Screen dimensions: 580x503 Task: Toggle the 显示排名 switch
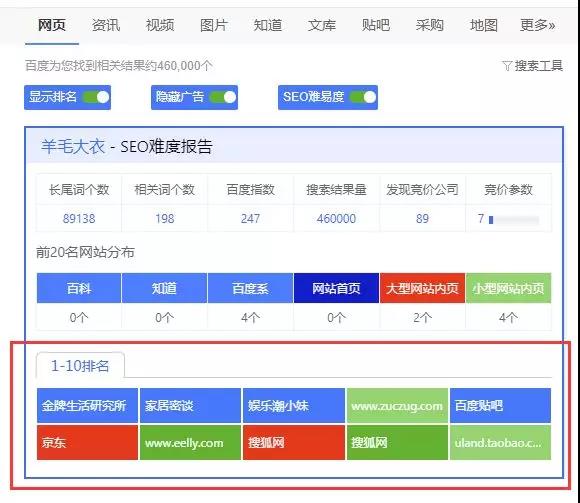96,97
